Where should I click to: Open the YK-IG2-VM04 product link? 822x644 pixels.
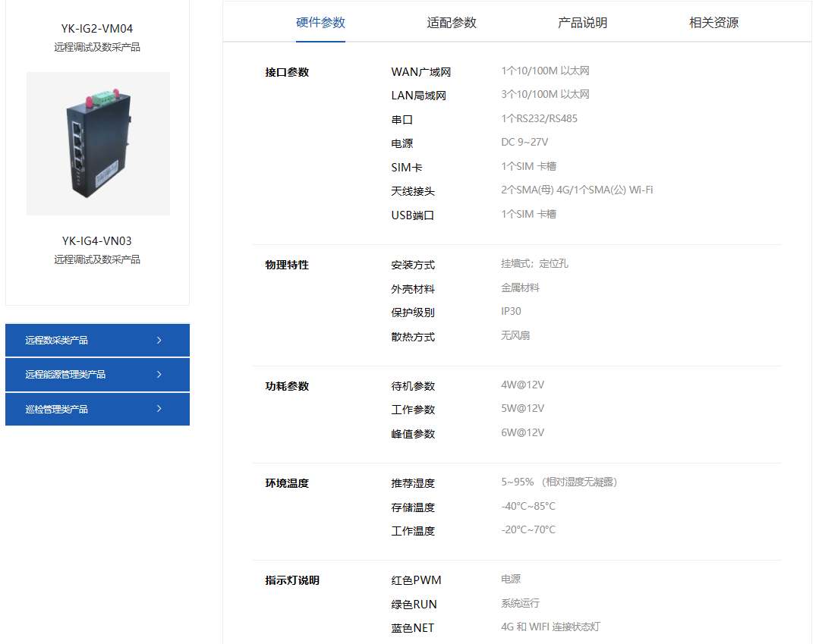[97, 27]
